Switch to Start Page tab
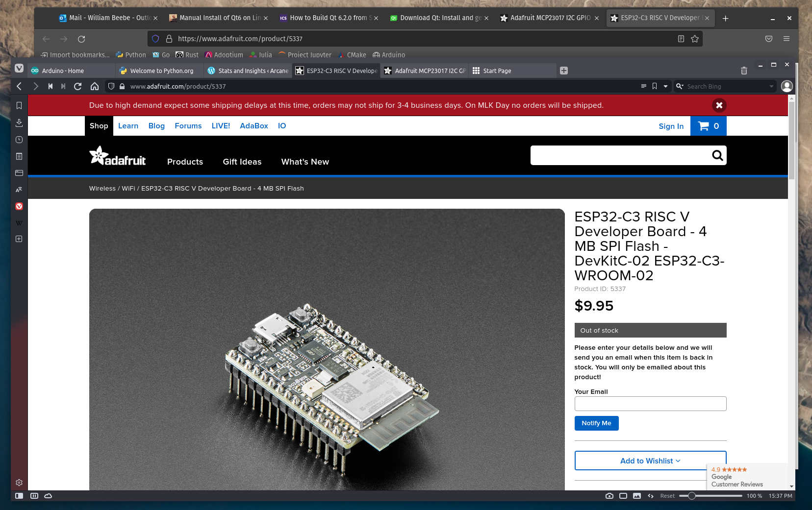The image size is (812, 510). click(512, 71)
